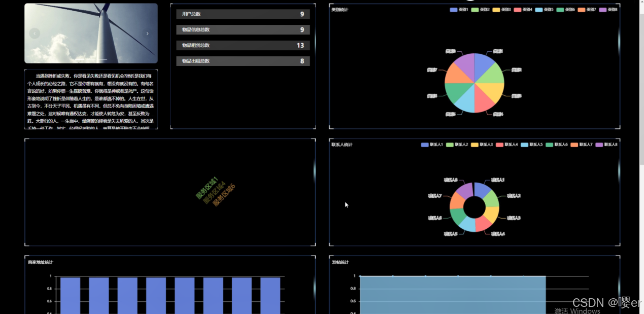Click the word 服务区域6 in the word cloud
This screenshot has width=644, height=314.
pos(224,195)
